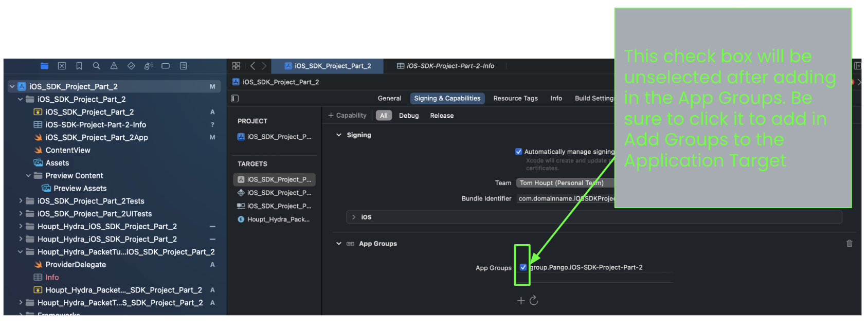Select ProviderDelegate in the file navigator
The height and width of the screenshot is (331, 868).
click(x=76, y=265)
